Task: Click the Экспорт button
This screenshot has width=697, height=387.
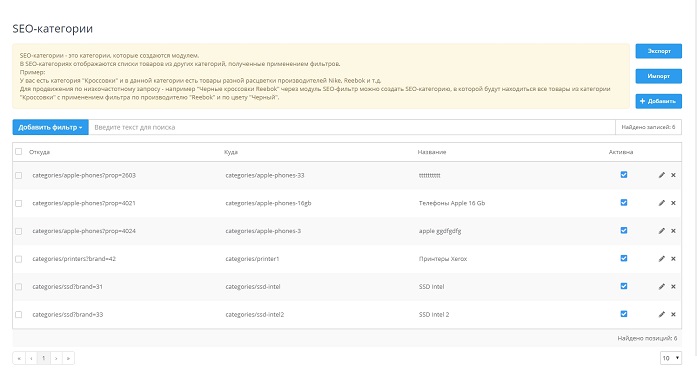Action: click(658, 51)
